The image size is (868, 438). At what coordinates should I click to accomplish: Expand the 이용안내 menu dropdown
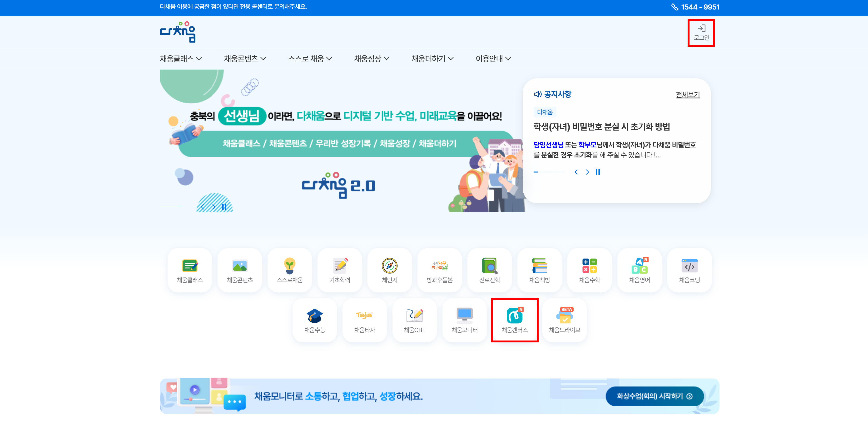[x=493, y=58]
